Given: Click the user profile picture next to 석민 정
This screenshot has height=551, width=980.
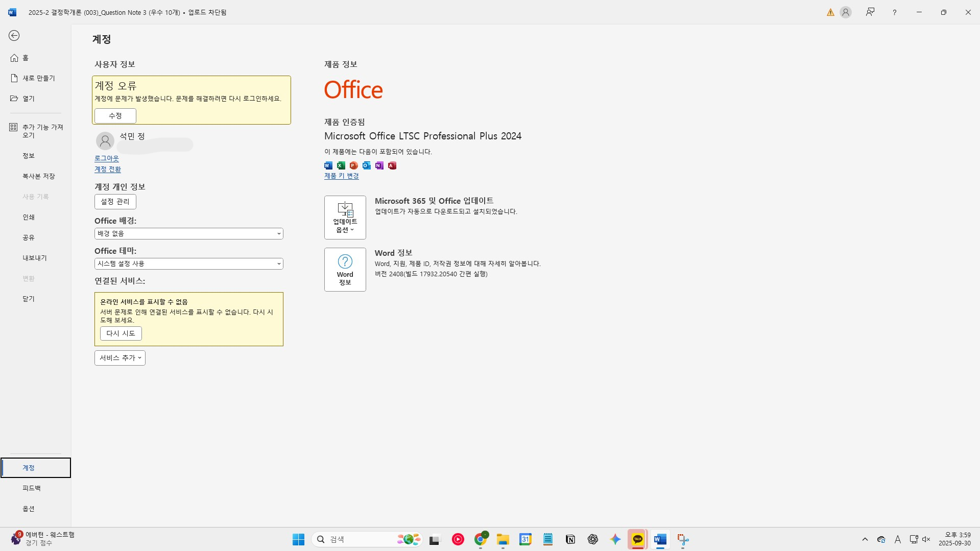Looking at the screenshot, I should 105,140.
